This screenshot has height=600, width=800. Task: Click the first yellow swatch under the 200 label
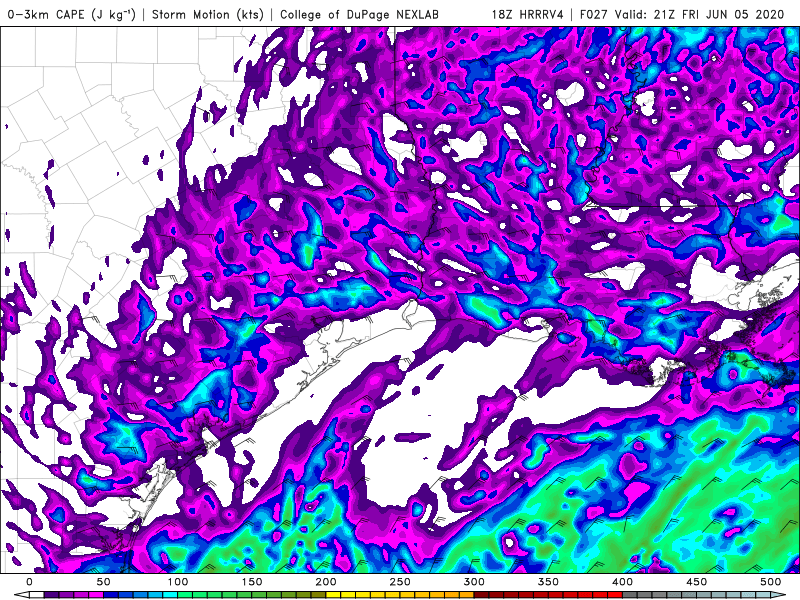(333, 595)
